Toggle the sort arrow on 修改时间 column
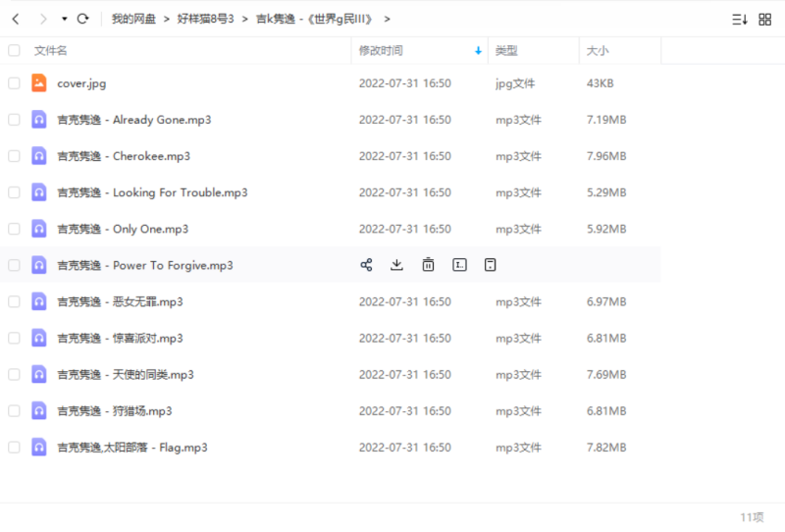The image size is (785, 532). pos(478,50)
